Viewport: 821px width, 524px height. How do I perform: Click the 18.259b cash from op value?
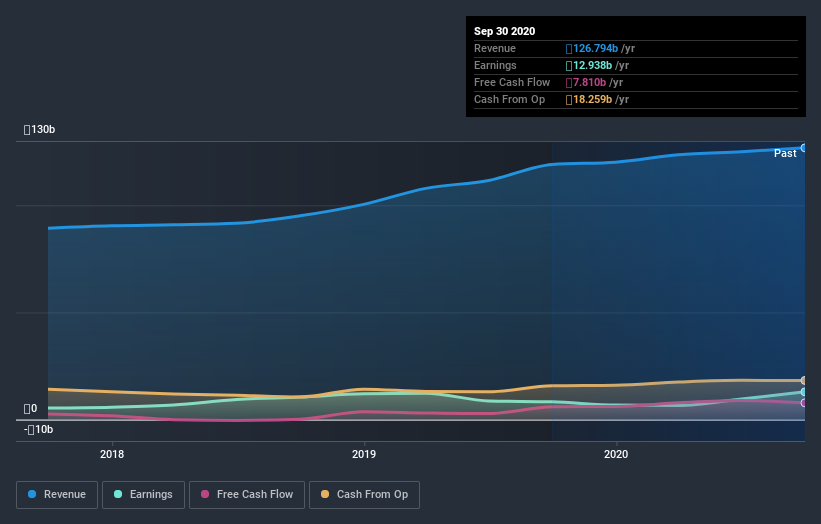click(589, 99)
